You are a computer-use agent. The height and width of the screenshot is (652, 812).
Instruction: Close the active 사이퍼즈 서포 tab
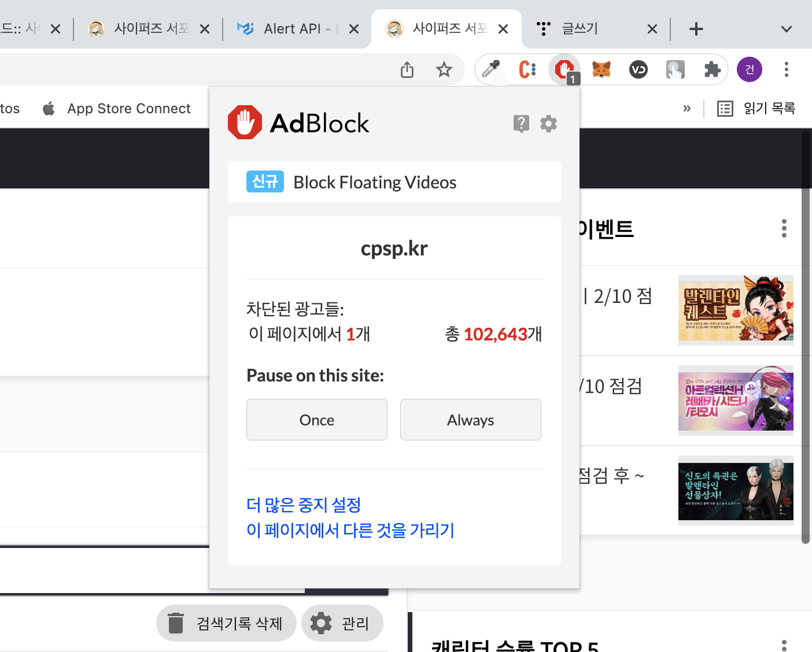point(503,29)
